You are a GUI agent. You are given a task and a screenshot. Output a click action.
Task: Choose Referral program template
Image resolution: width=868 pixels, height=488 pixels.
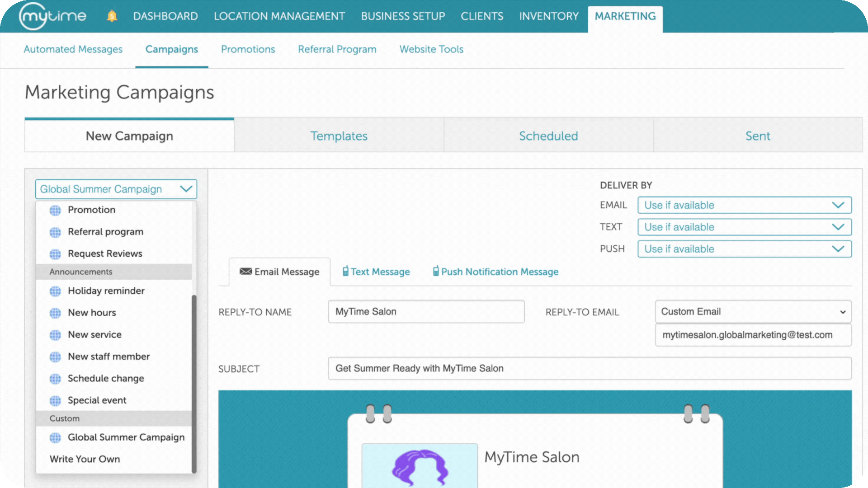[114, 232]
